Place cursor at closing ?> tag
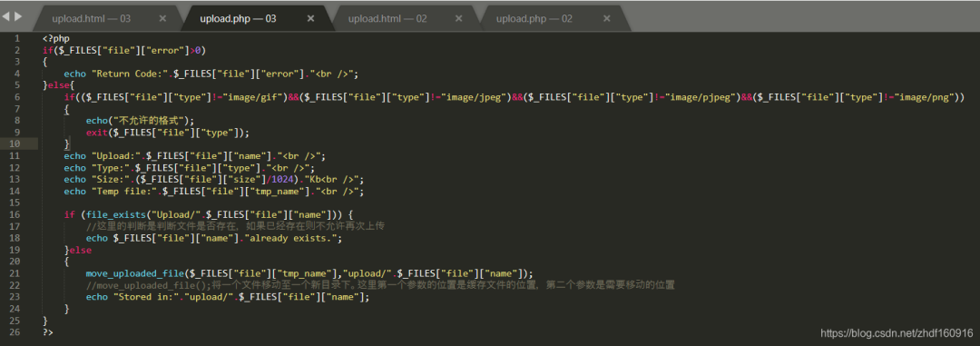The image size is (980, 346). pyautogui.click(x=48, y=332)
